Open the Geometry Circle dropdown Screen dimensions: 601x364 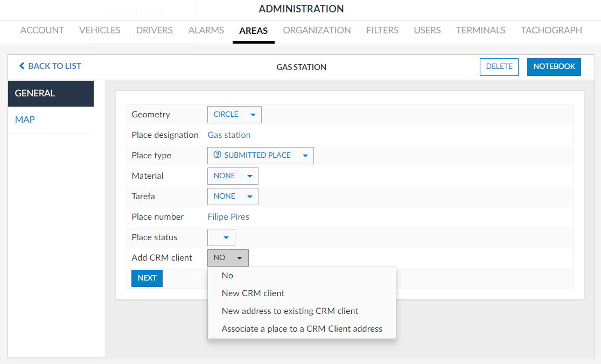(x=234, y=115)
